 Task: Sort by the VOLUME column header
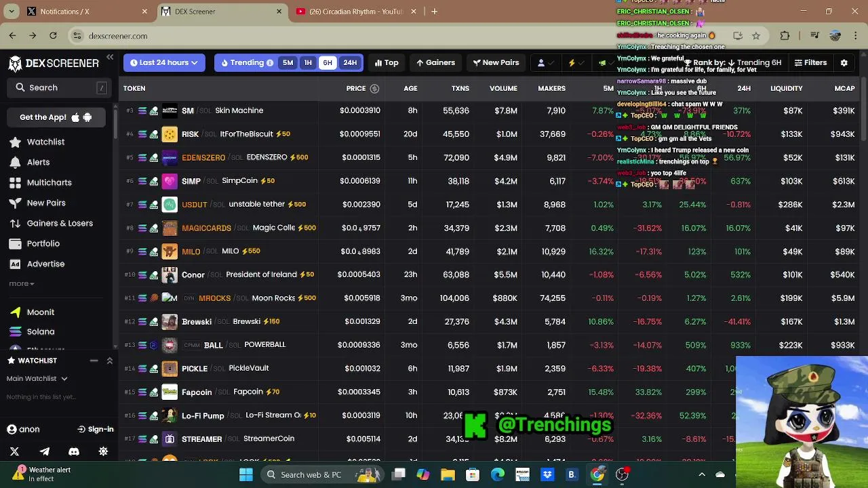point(503,88)
